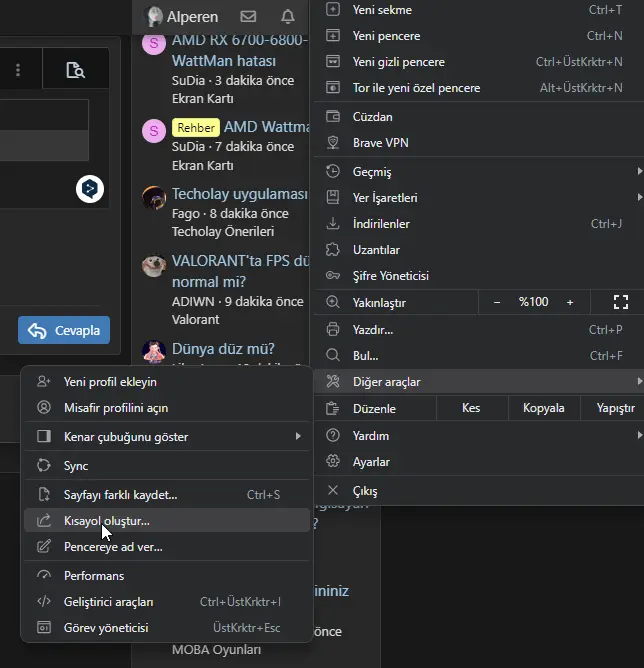The height and width of the screenshot is (668, 644).
Task: Open Geliştirici araçları
Action: (x=167, y=602)
